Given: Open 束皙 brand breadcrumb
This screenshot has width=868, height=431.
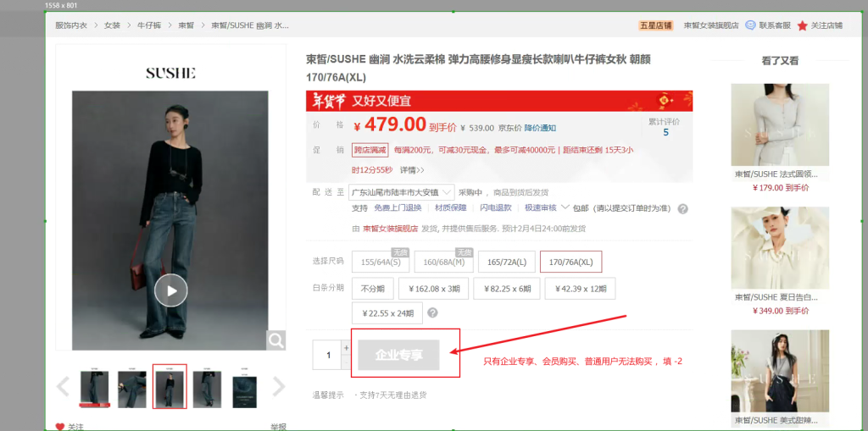Looking at the screenshot, I should coord(186,25).
